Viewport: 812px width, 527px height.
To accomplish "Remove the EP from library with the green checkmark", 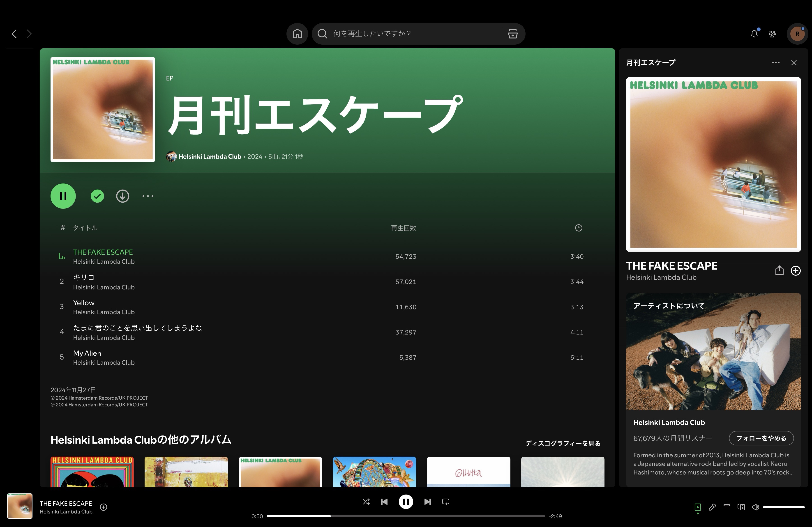I will [97, 196].
